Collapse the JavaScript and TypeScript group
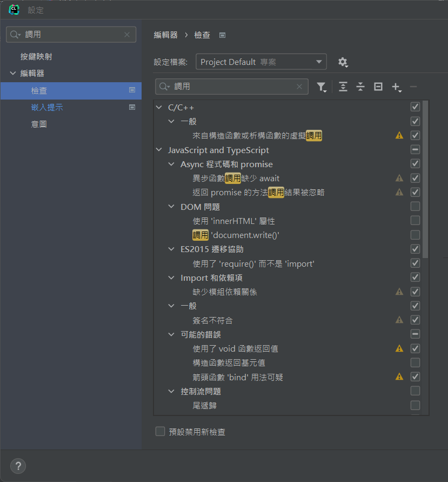448x482 pixels. point(159,150)
